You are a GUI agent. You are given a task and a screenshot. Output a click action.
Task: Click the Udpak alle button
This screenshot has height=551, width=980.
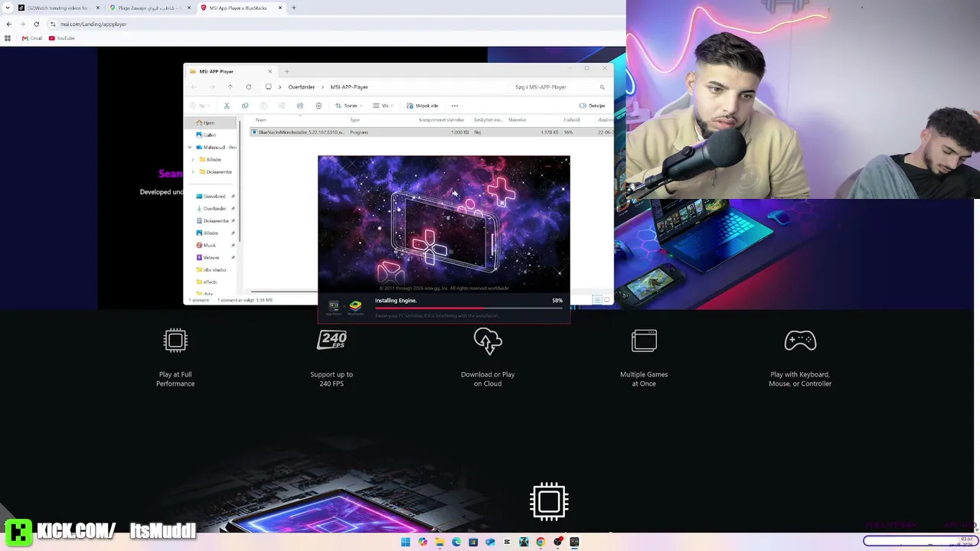(x=423, y=106)
